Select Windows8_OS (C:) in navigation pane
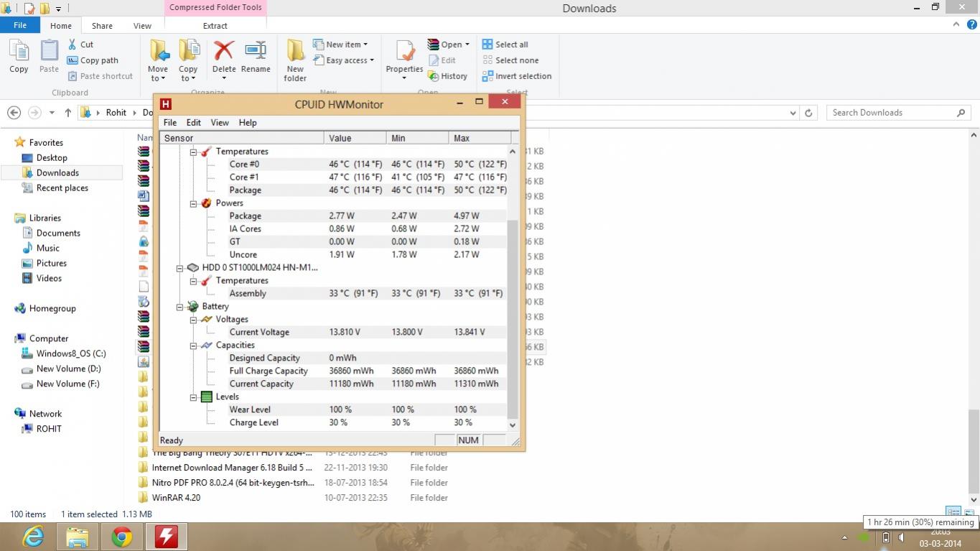This screenshot has width=980, height=551. (x=70, y=353)
